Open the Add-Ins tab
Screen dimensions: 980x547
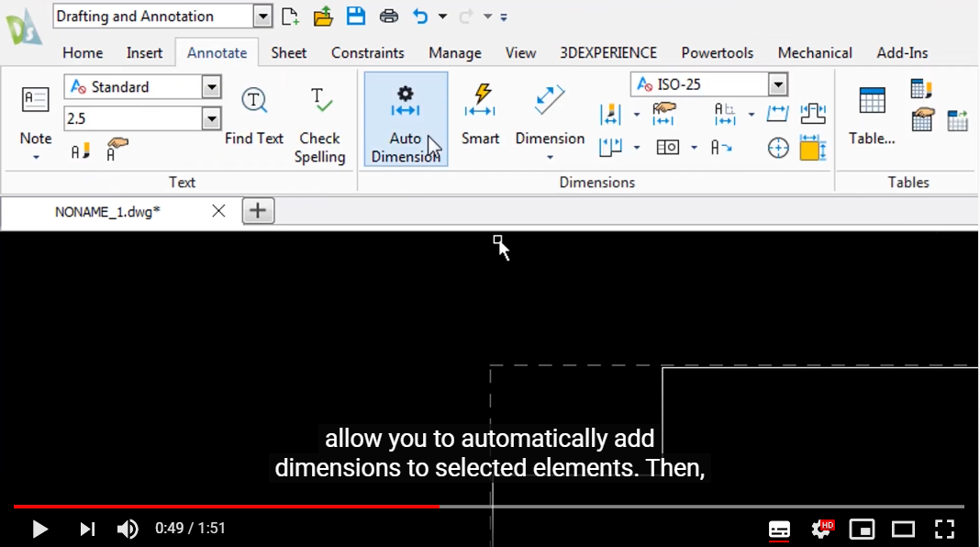click(902, 53)
